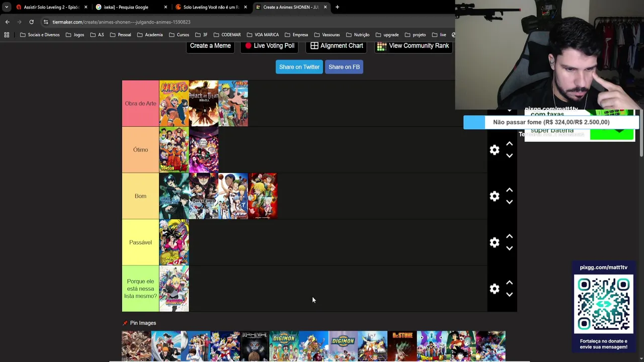Open the browser apps grid icon
Image resolution: width=644 pixels, height=362 pixels.
pos(7,35)
